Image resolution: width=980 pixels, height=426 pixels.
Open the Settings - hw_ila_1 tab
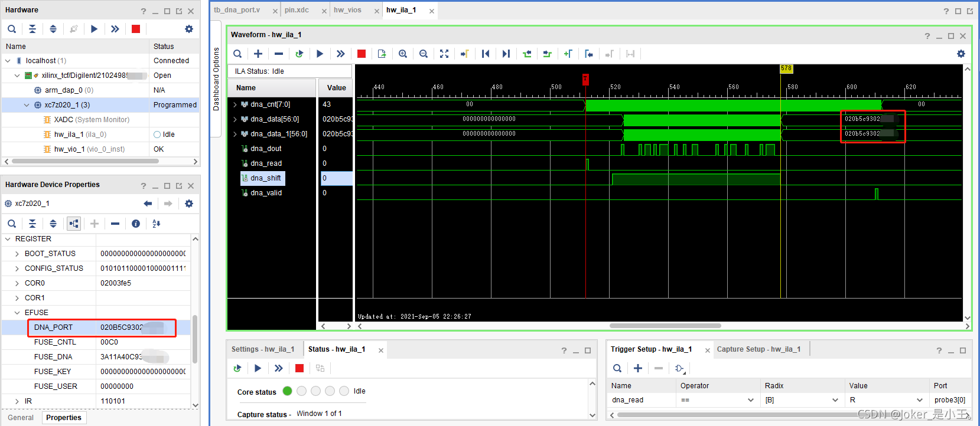263,349
